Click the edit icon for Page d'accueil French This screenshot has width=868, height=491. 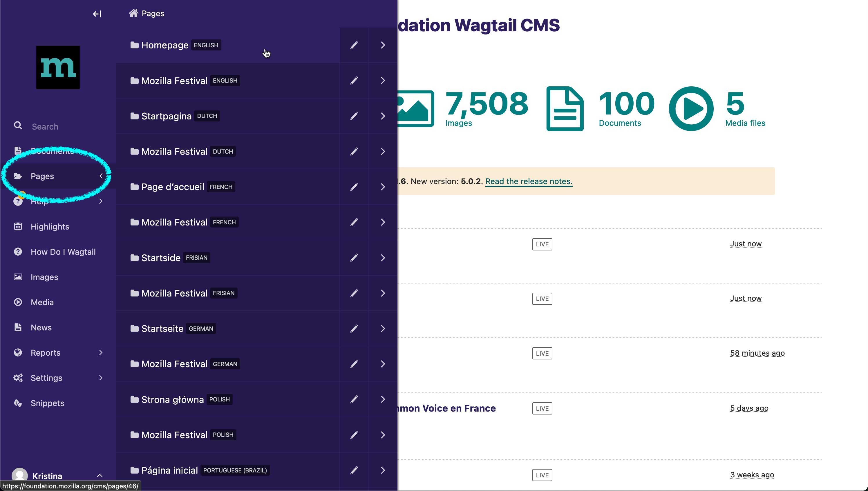(x=354, y=186)
